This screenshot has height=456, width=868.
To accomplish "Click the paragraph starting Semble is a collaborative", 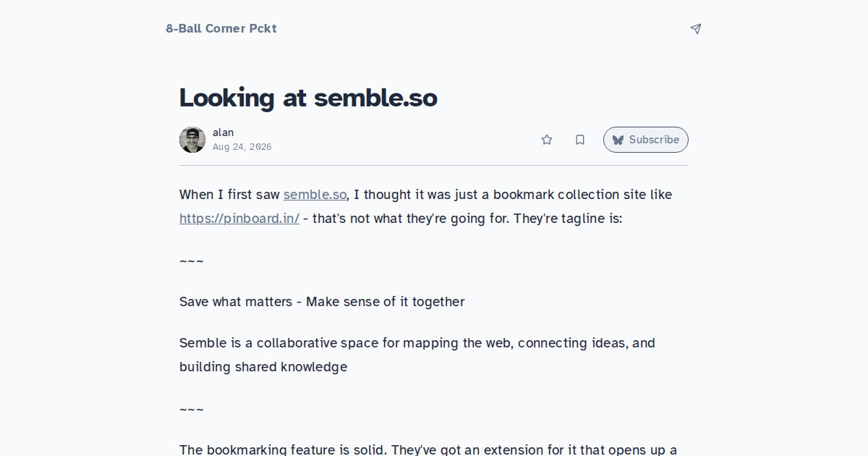I will pos(417,355).
